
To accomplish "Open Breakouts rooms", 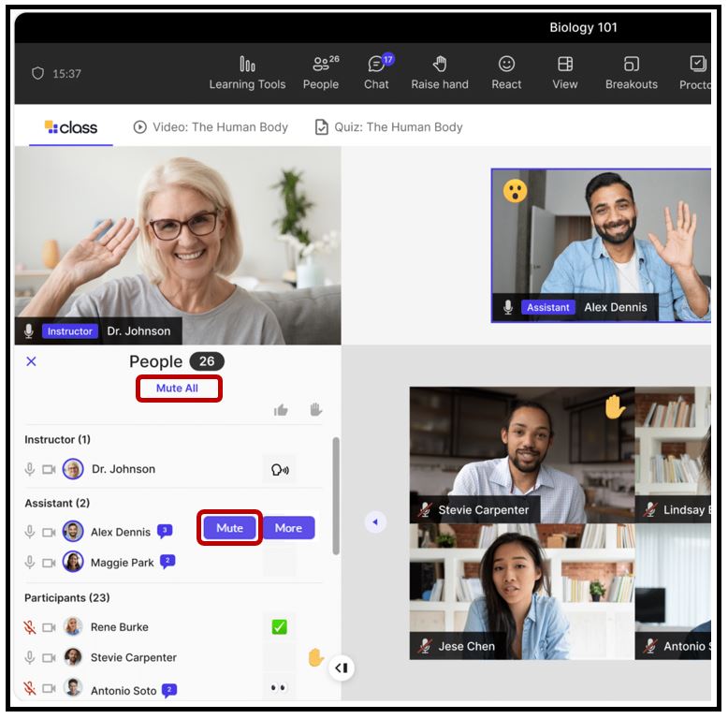I will tap(632, 72).
